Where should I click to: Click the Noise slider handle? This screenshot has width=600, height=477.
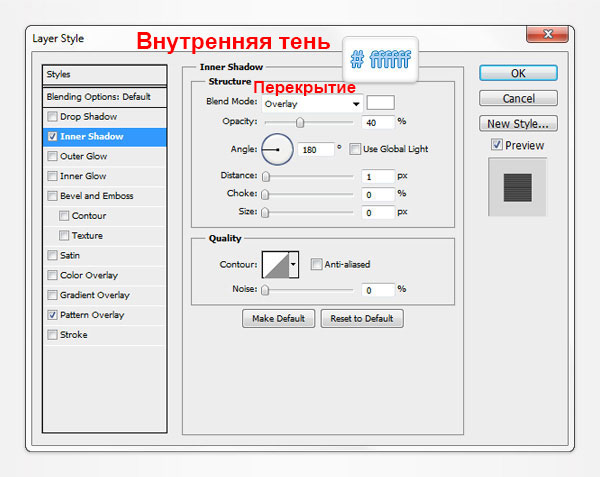265,290
